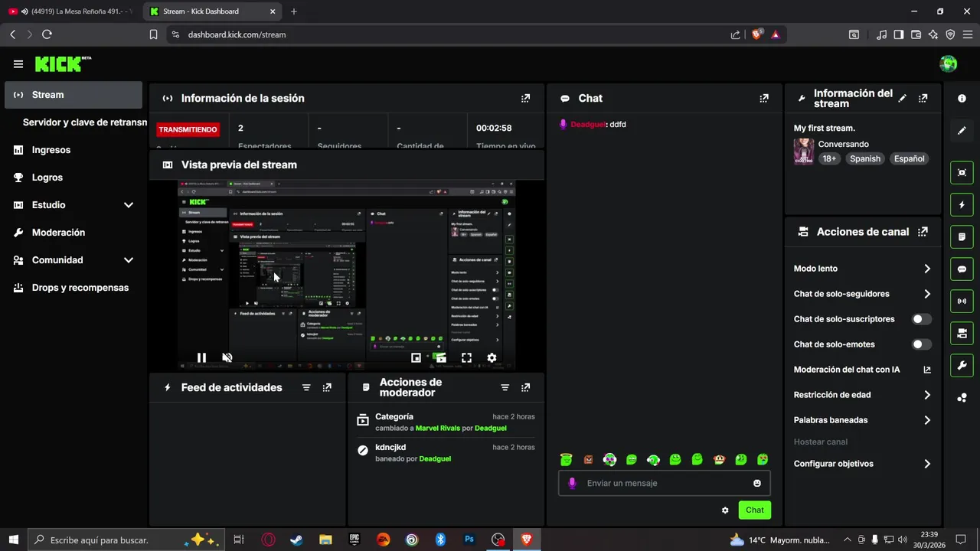This screenshot has height=551, width=980.
Task: Open Steam from the taskbar
Action: click(x=296, y=540)
